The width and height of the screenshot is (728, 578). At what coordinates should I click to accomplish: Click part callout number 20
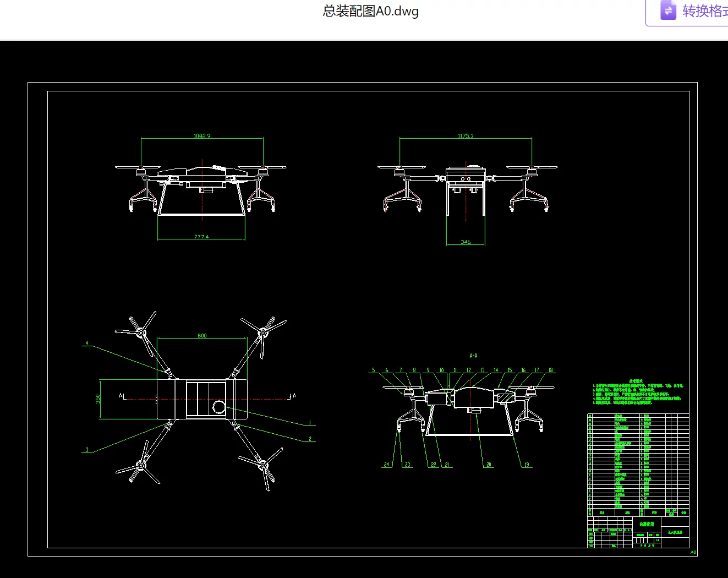489,465
